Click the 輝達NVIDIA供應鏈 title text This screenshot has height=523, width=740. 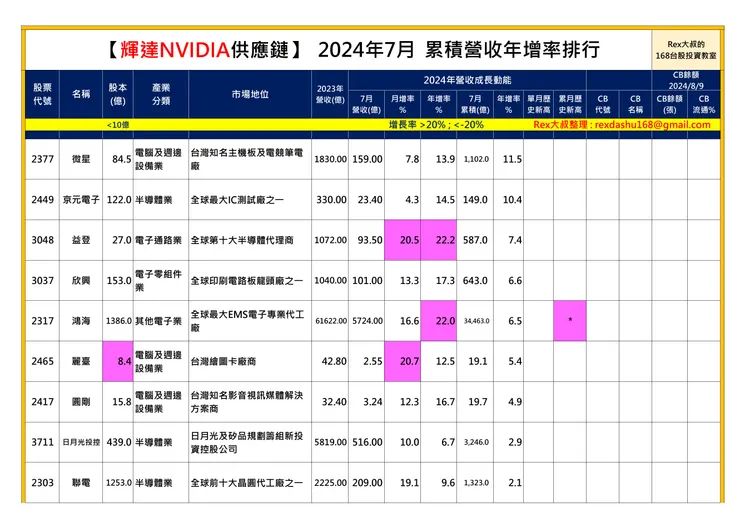point(205,50)
